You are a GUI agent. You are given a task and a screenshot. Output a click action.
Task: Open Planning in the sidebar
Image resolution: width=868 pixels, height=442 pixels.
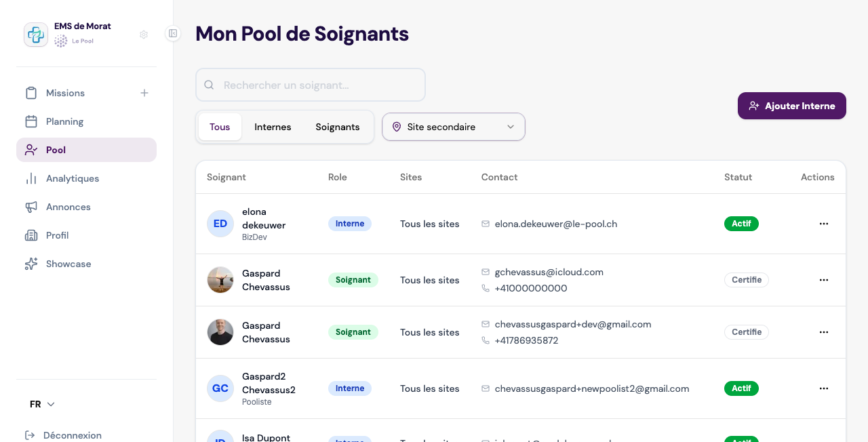click(x=86, y=121)
